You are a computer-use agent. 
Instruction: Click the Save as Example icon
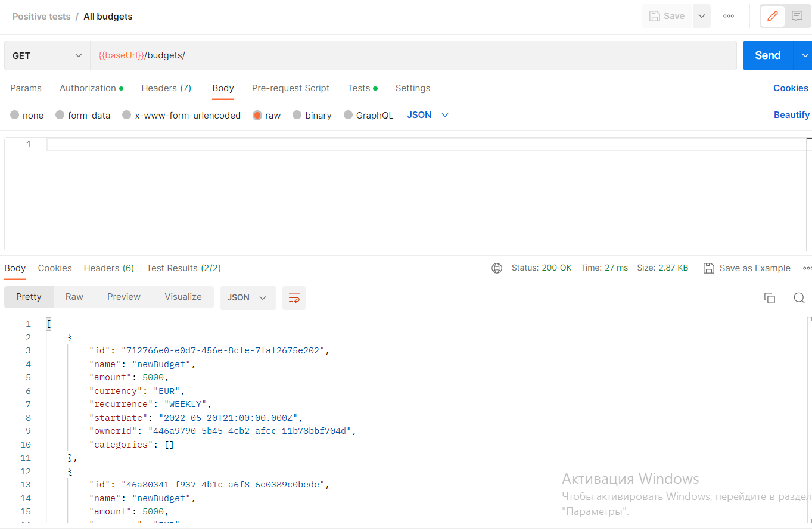708,268
